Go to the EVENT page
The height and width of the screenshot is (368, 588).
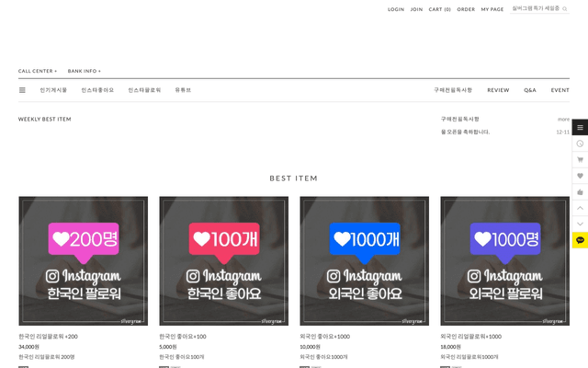(560, 90)
